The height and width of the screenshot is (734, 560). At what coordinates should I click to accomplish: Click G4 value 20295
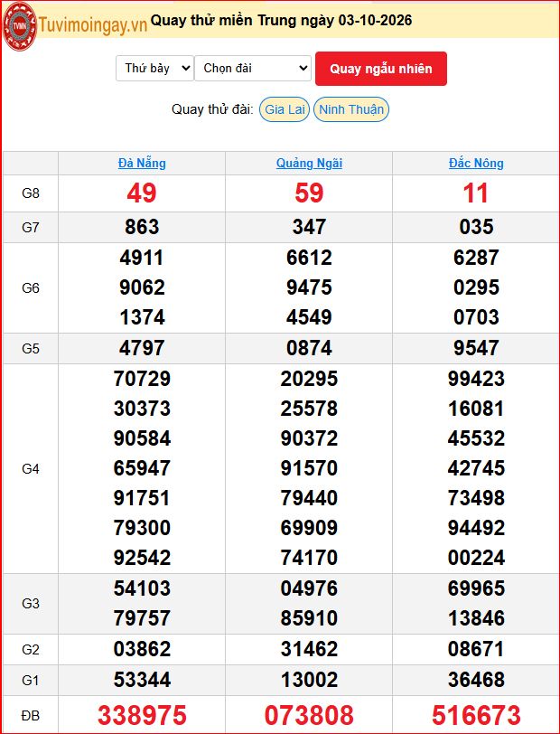[x=309, y=379]
